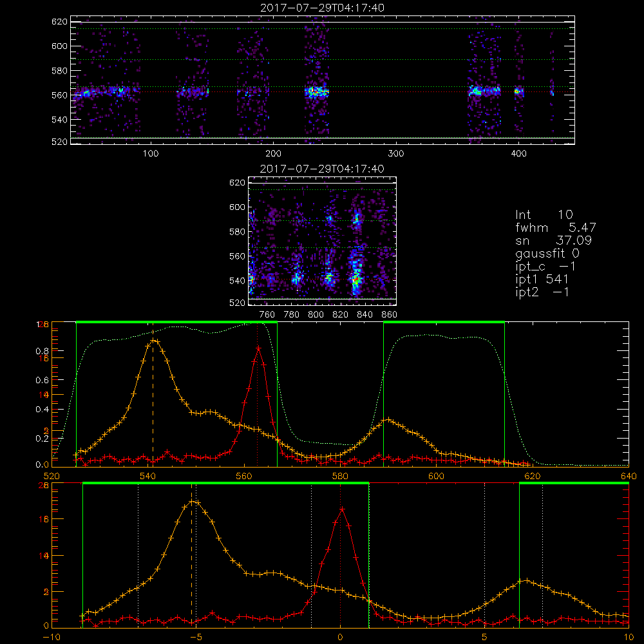Select the 'ipt_c -1' readout line

(x=545, y=266)
